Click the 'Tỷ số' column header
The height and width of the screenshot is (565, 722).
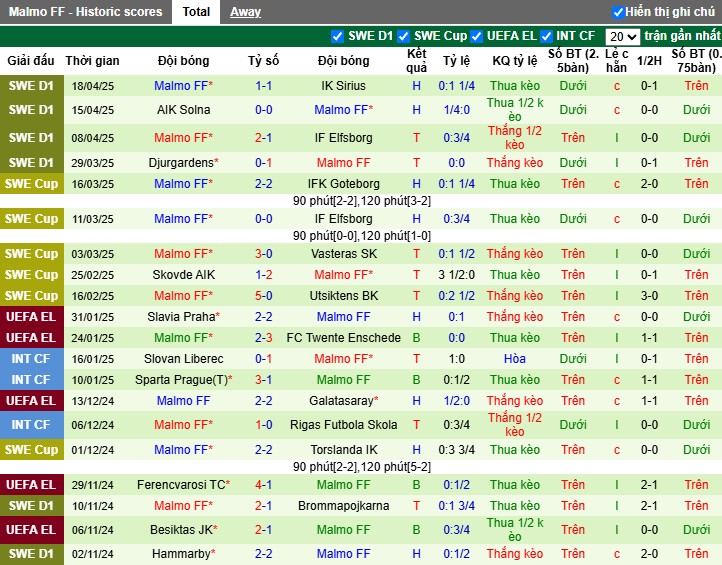(263, 60)
